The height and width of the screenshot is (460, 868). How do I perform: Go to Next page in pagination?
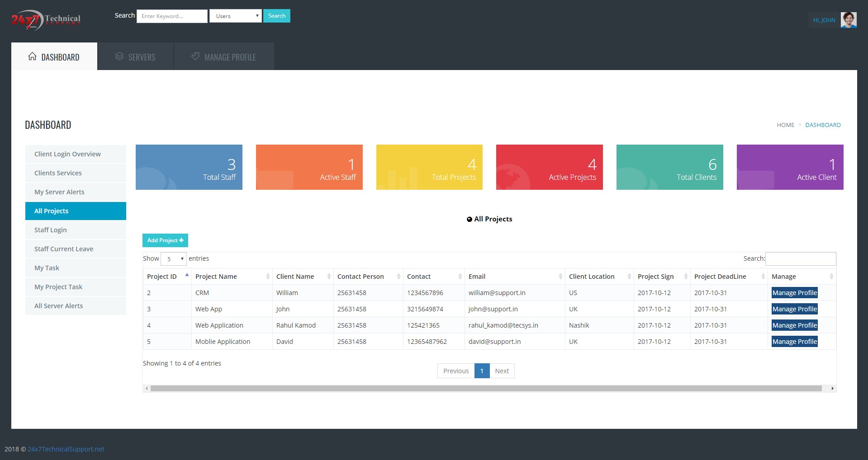(502, 371)
